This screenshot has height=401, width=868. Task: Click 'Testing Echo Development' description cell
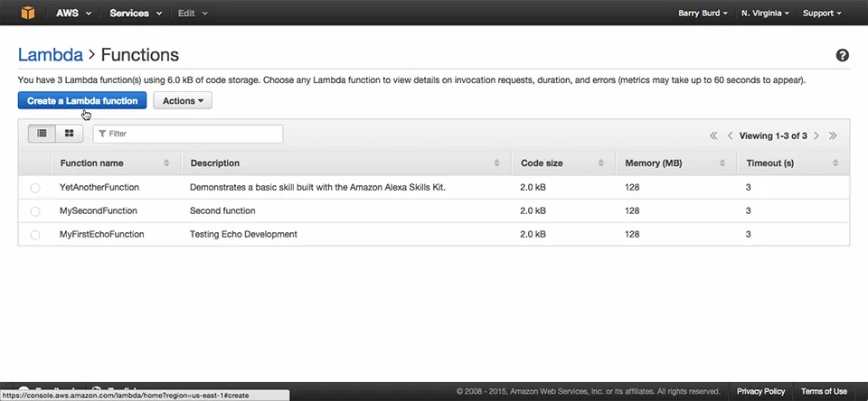243,235
